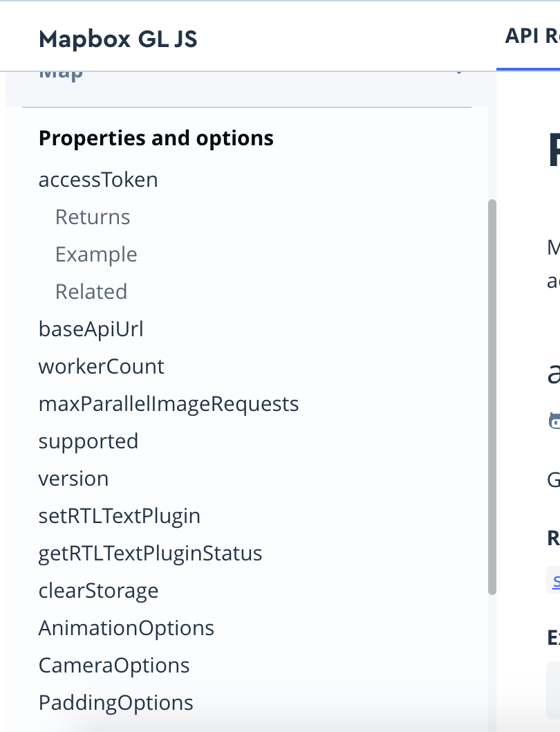Screen dimensions: 560x732
Task: Expand the Returns subsection under accessToken
Action: click(x=92, y=217)
